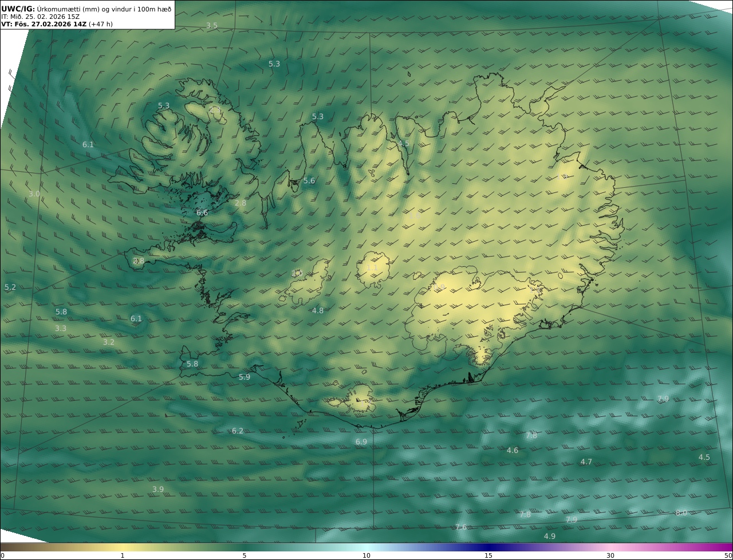Click the dark navy colorbar segment above 15
The width and height of the screenshot is (733, 560).
(x=488, y=547)
